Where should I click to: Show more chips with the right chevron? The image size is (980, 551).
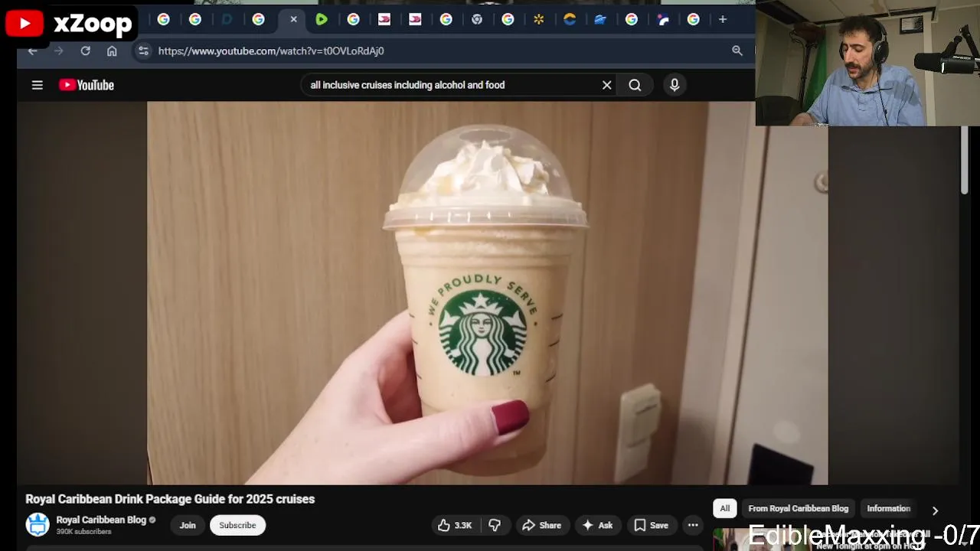[935, 510]
